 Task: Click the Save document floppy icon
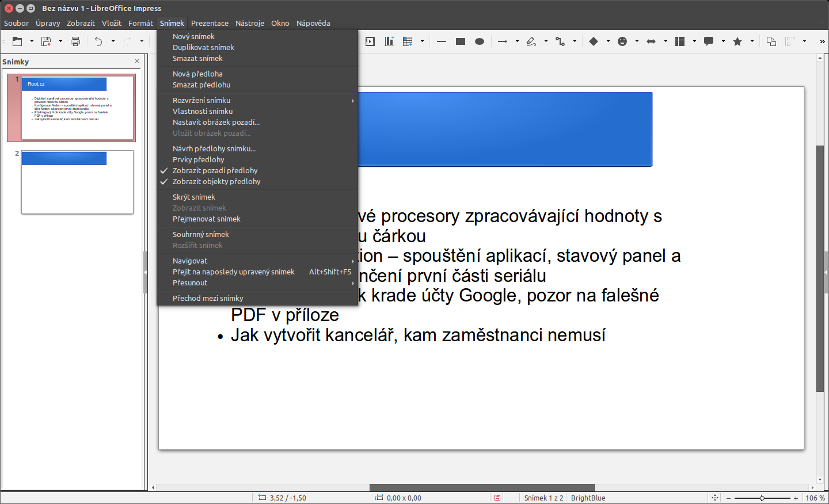(x=46, y=41)
